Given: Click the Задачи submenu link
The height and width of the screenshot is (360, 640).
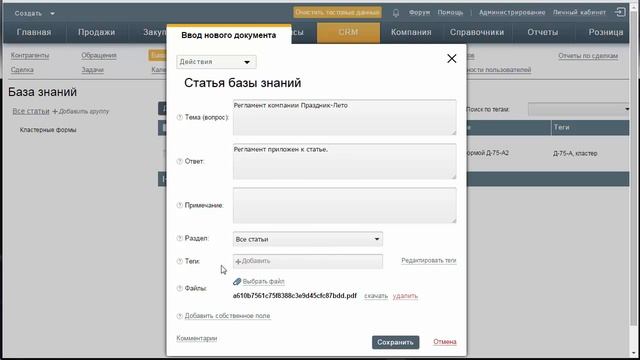Looking at the screenshot, I should pyautogui.click(x=92, y=70).
